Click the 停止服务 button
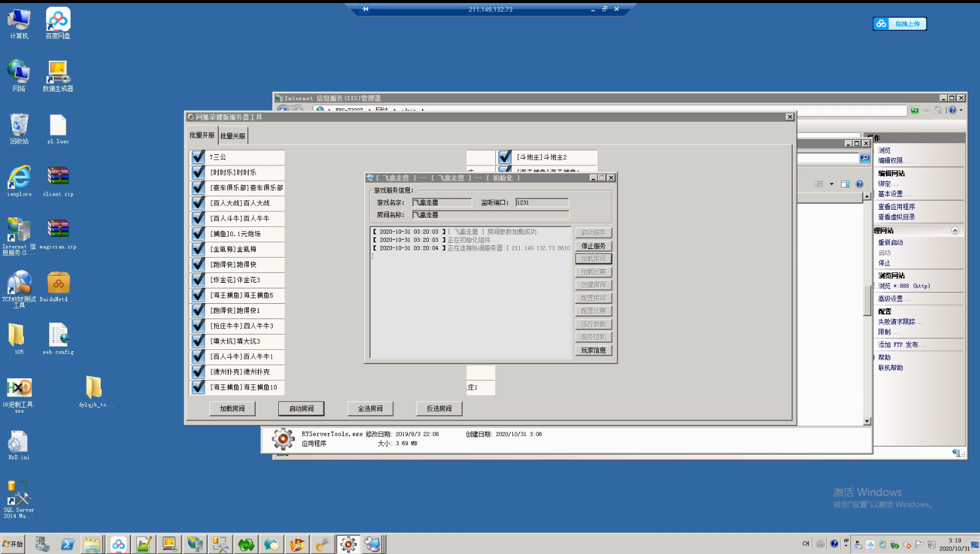This screenshot has width=980, height=554. tap(593, 246)
